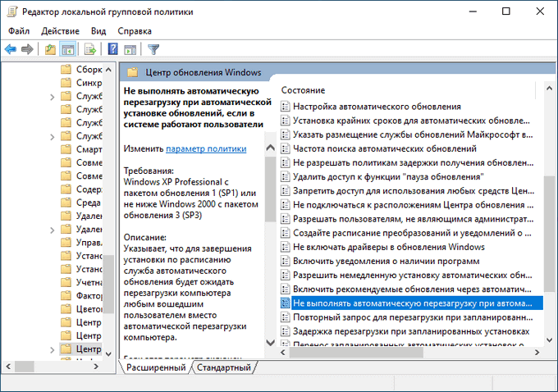The image size is (558, 392).
Task: Click the параметр политики link
Action: (206, 148)
